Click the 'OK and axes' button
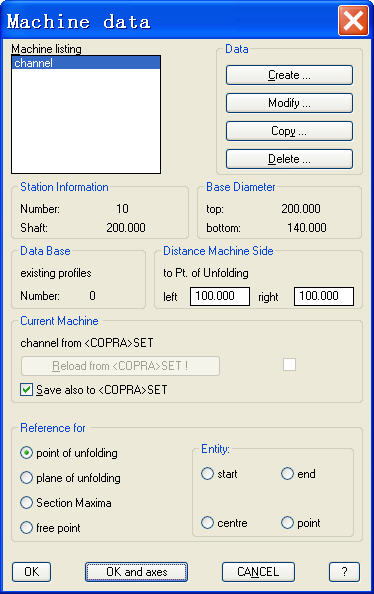 click(136, 572)
